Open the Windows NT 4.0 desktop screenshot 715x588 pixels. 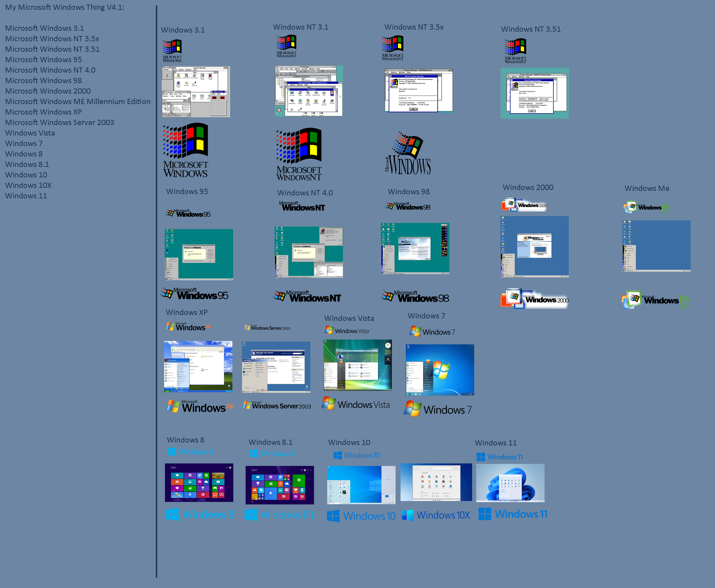(309, 252)
